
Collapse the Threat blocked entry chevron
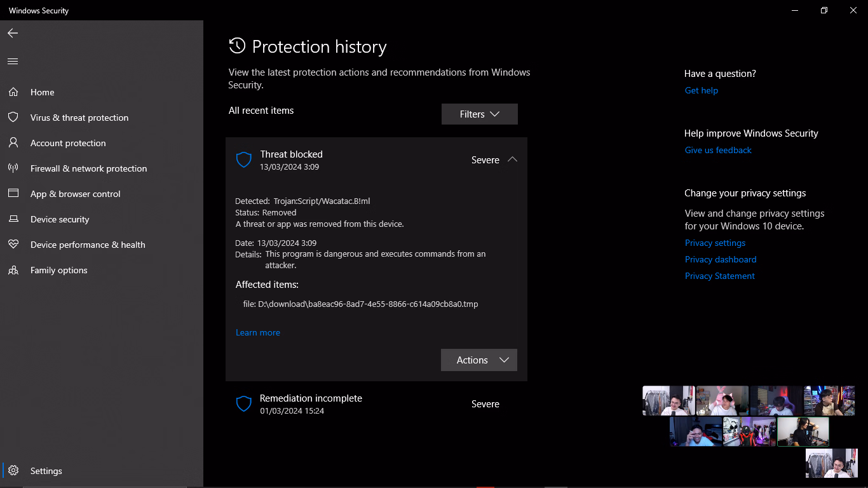512,159
